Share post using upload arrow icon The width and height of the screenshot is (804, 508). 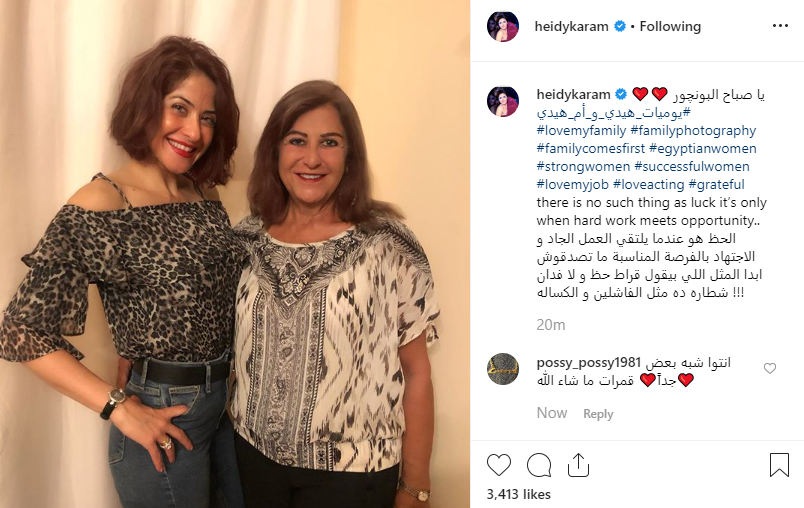[x=578, y=465]
